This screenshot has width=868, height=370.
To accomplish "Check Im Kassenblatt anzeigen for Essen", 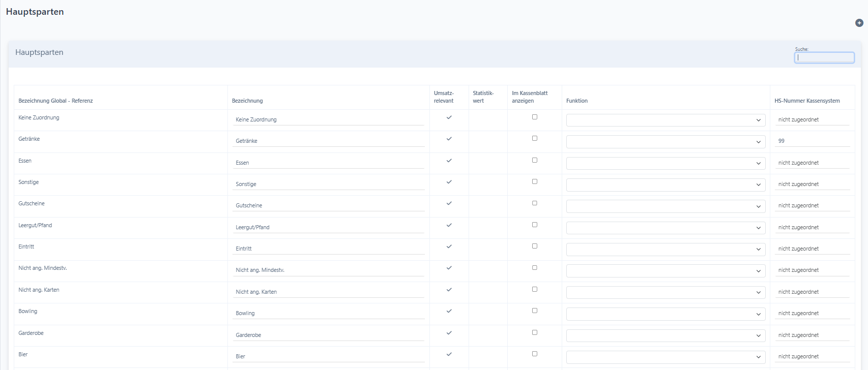I will [x=535, y=160].
